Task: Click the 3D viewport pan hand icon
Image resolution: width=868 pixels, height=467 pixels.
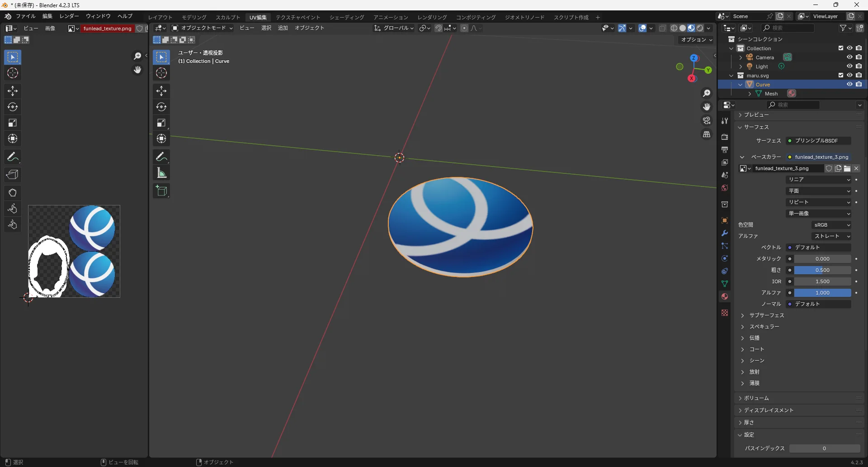Action: (707, 107)
